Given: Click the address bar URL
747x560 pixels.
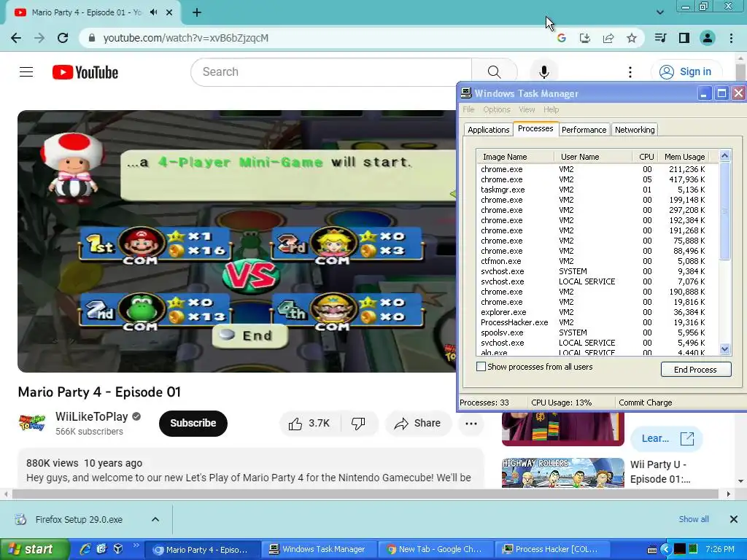Looking at the screenshot, I should (186, 38).
